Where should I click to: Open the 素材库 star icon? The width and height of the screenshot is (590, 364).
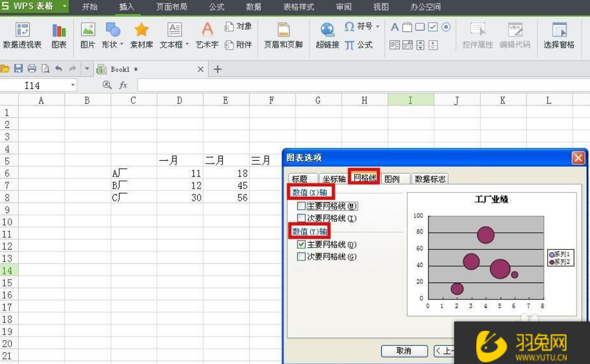tap(142, 36)
